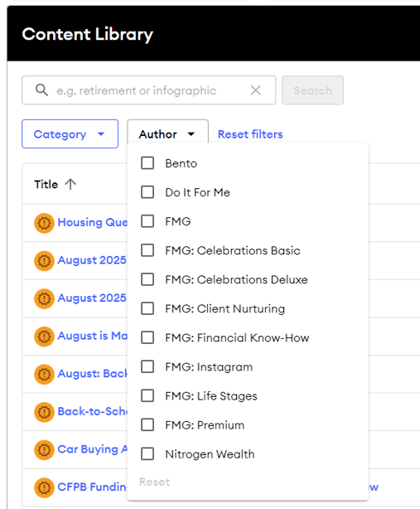Screen dimensions: 420x509
Task: Click the sort arrow next to Title
Action: (x=70, y=184)
